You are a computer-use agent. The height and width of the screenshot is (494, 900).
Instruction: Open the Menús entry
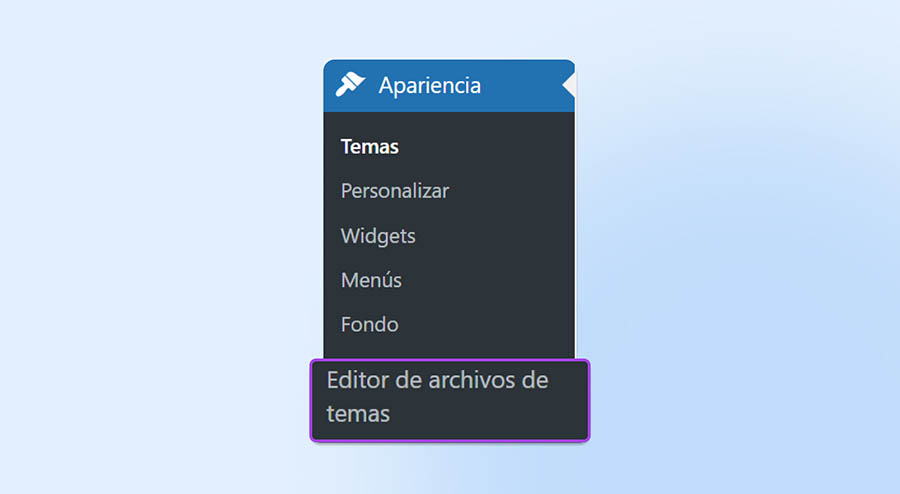click(370, 280)
